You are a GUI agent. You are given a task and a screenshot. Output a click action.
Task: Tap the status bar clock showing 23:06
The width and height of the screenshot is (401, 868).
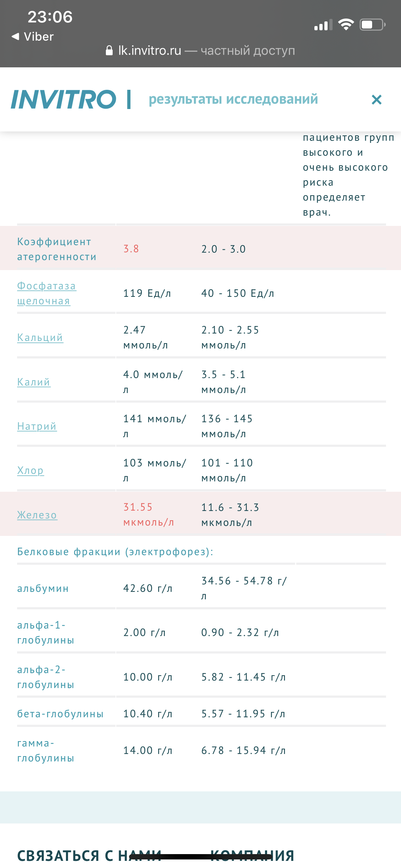50,17
